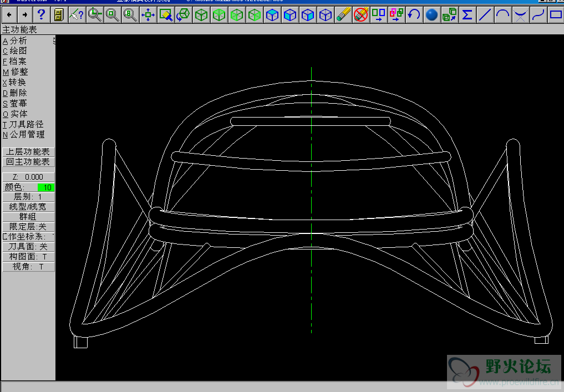The width and height of the screenshot is (564, 392).
Task: Open help with the question mark icon
Action: 41,15
